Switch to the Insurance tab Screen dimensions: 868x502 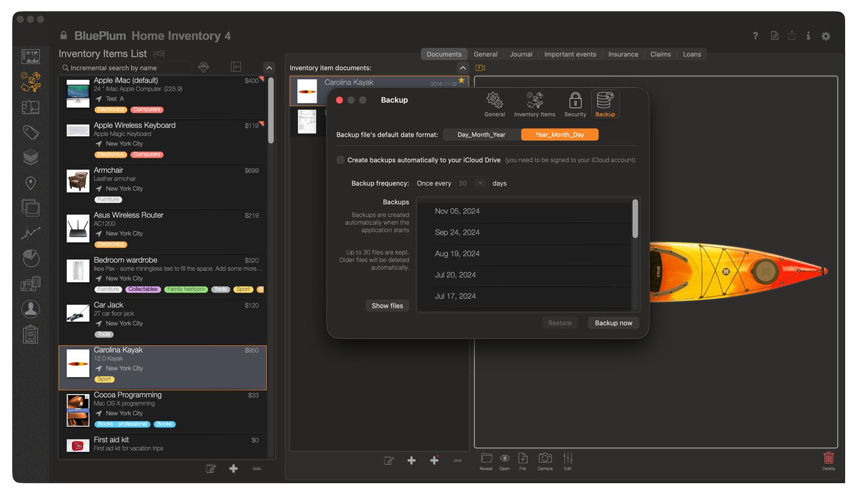coord(623,54)
